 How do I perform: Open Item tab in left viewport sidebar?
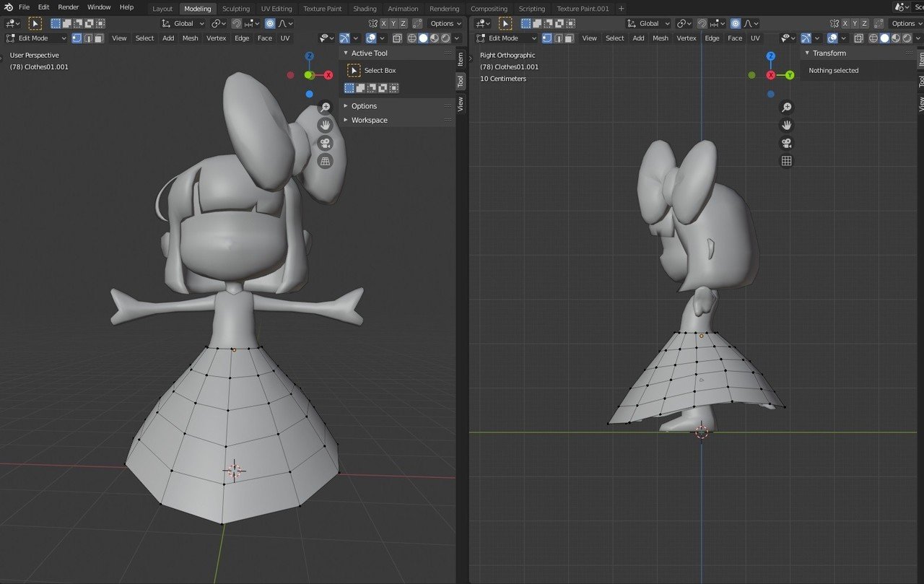pyautogui.click(x=461, y=59)
